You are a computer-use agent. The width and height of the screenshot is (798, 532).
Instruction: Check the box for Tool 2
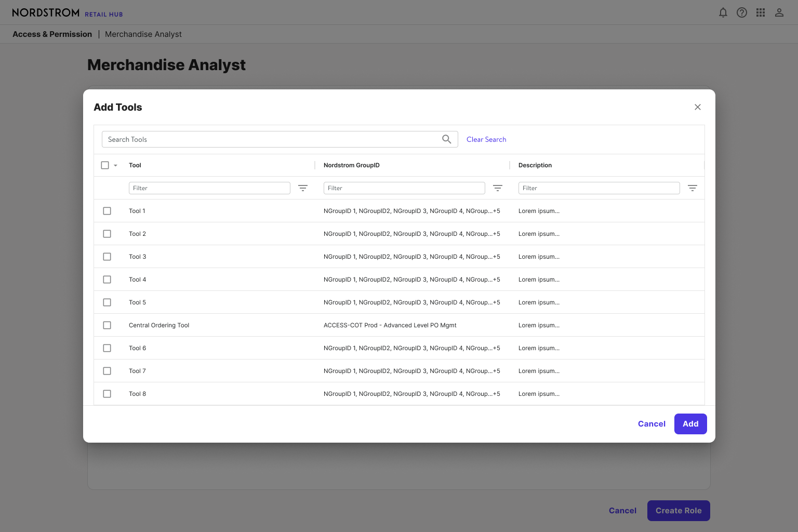(x=107, y=234)
